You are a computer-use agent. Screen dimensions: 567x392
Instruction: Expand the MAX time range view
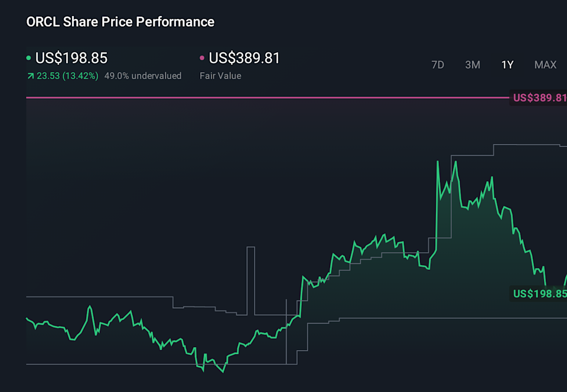(545, 65)
